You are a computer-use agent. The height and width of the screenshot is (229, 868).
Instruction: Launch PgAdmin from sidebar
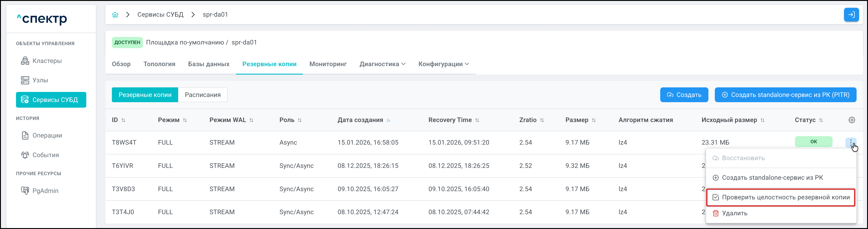(45, 191)
